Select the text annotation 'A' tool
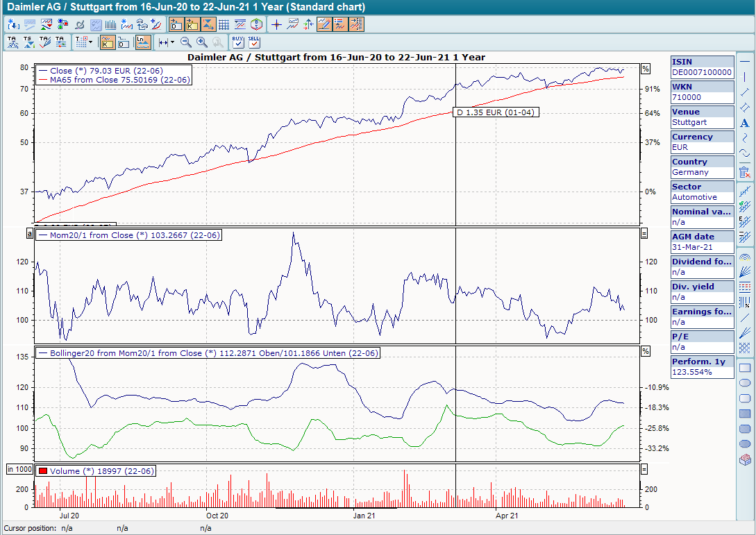This screenshot has height=535, width=756. click(x=745, y=123)
